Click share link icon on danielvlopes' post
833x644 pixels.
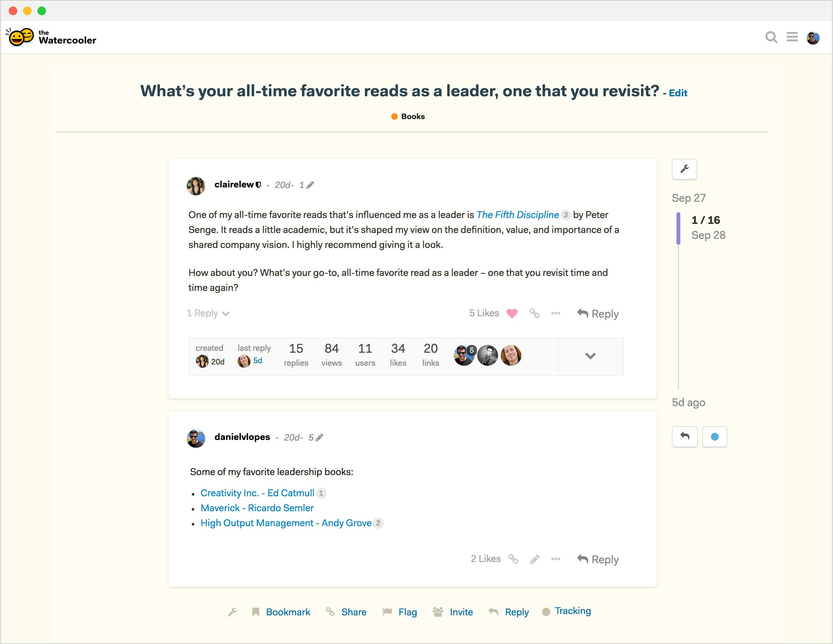coord(513,559)
